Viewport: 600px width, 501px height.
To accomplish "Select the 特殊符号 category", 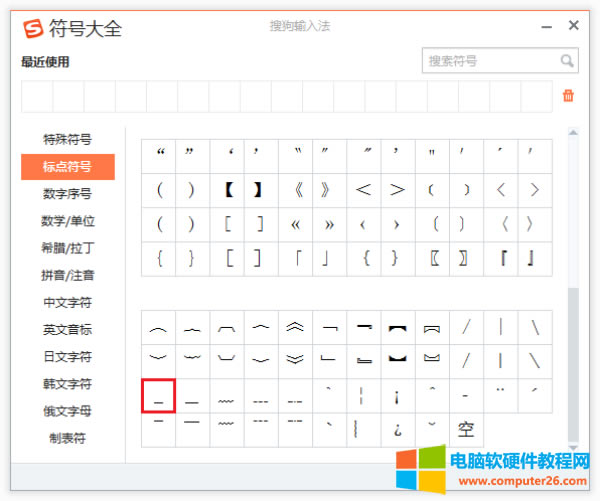I will 68,139.
